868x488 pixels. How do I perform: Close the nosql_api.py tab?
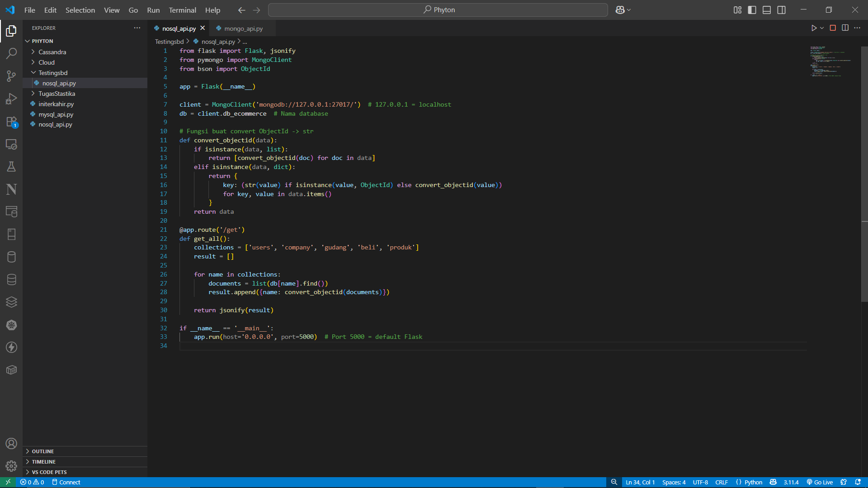click(x=203, y=28)
